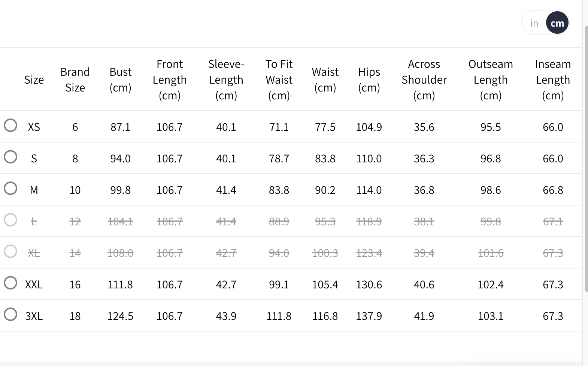Click the 3XL size label
Image resolution: width=588 pixels, height=366 pixels.
pyautogui.click(x=34, y=316)
